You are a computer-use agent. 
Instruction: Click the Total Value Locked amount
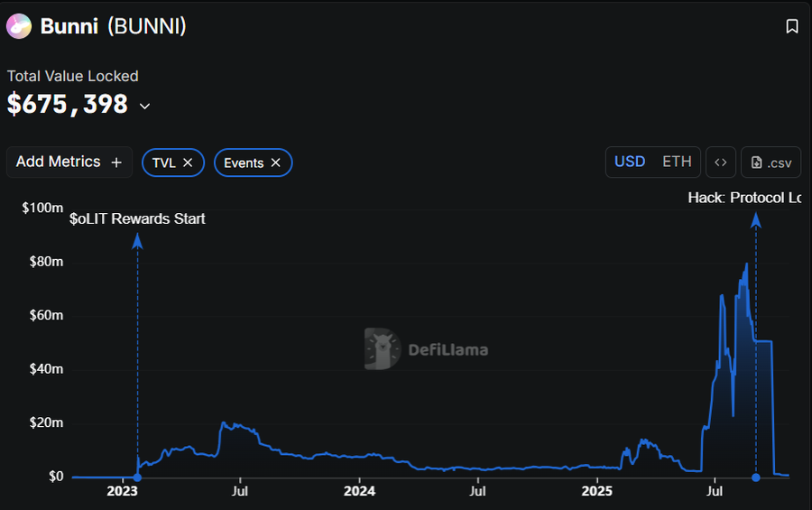(x=68, y=105)
